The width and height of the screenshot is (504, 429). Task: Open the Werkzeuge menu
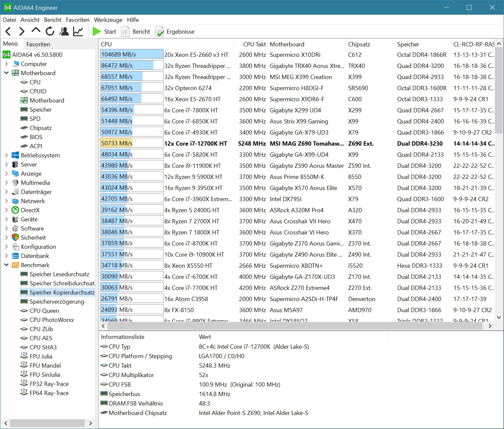[108, 20]
